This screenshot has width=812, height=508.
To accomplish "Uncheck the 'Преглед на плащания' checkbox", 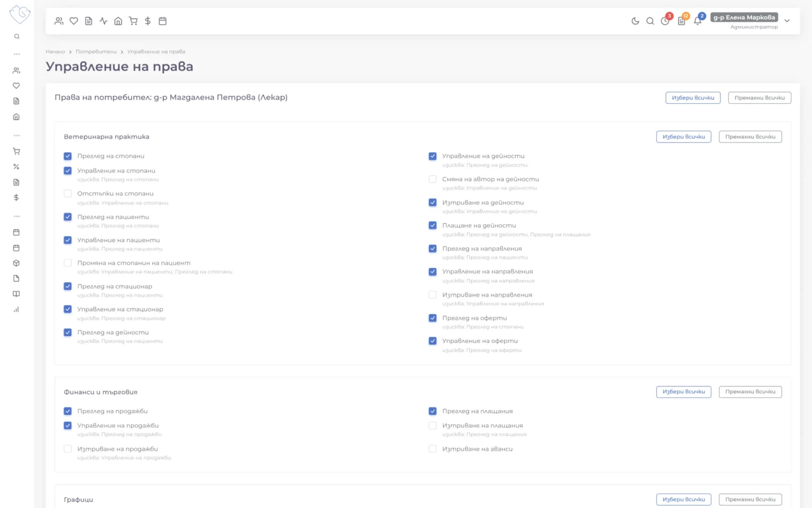I will point(432,411).
